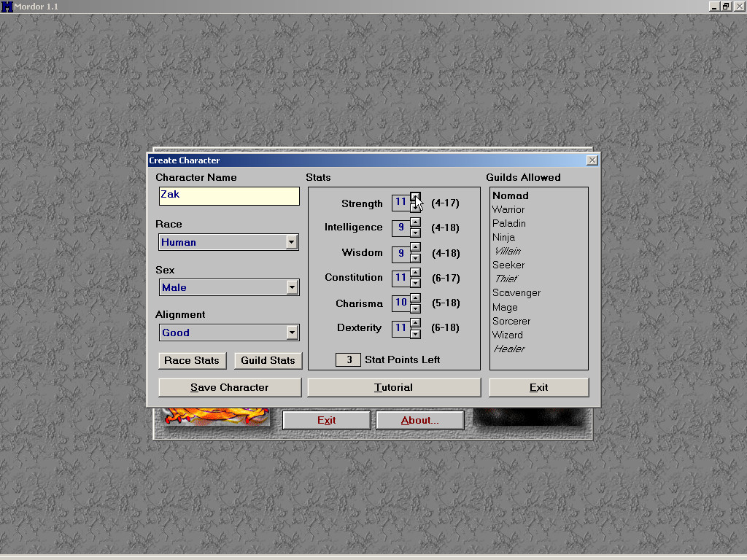The image size is (747, 560).
Task: Select Wizard in Guilds Allowed list
Action: coord(508,335)
